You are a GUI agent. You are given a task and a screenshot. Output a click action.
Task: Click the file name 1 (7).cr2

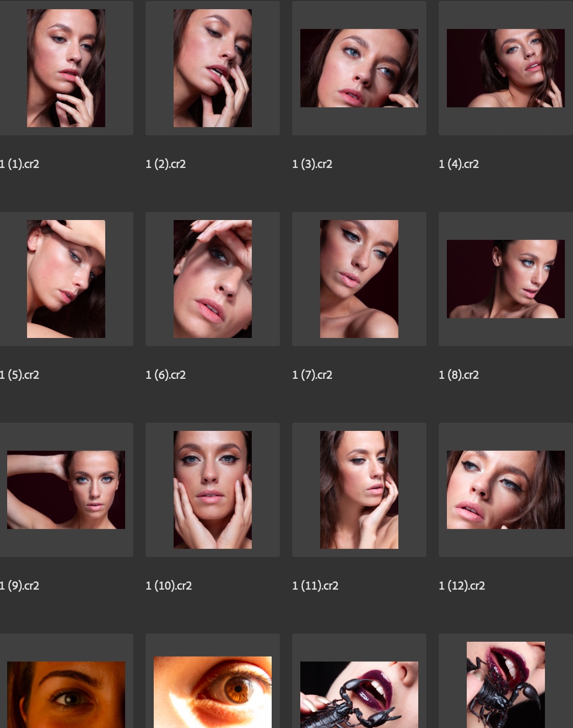click(312, 375)
